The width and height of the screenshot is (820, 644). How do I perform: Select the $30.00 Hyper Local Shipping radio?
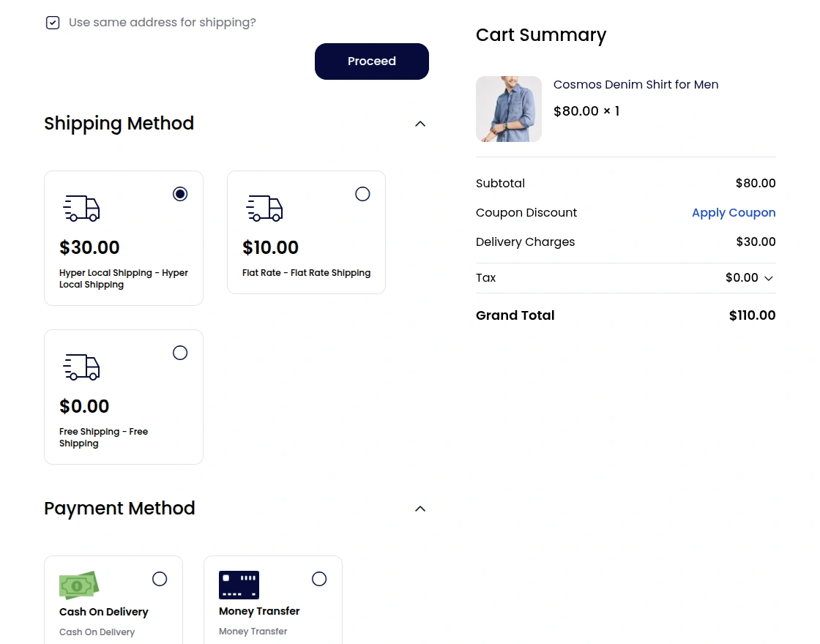tap(180, 194)
